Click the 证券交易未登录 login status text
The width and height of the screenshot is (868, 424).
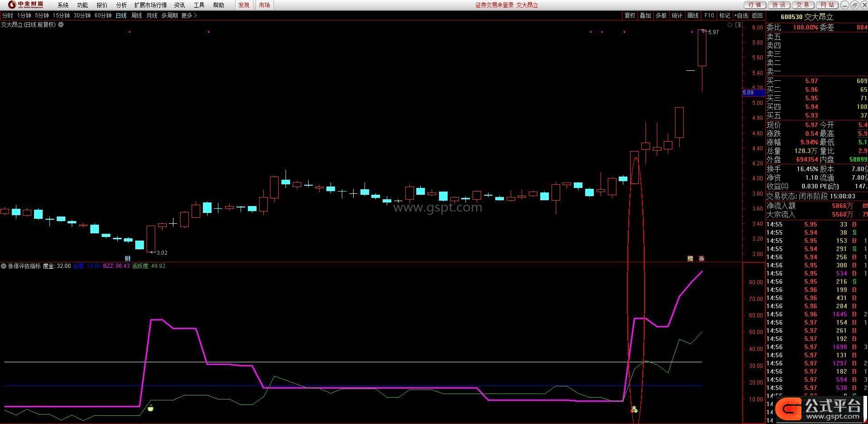click(494, 5)
